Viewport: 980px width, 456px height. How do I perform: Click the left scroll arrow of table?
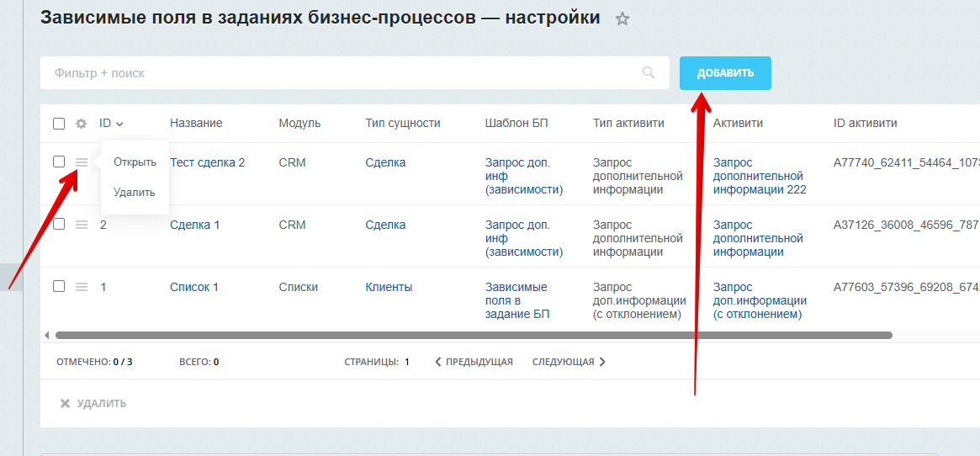coord(46,335)
